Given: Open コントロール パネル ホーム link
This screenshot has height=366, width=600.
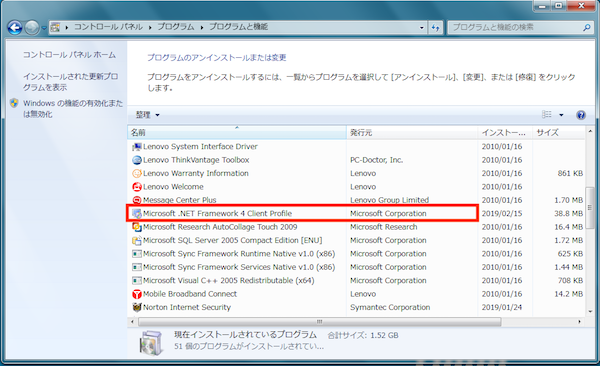Looking at the screenshot, I should 69,55.
